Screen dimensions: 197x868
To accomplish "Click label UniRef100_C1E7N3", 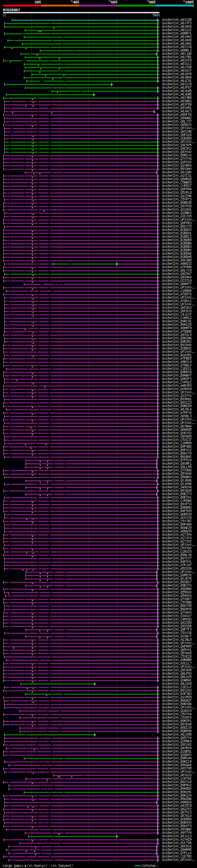I will point(177,856).
